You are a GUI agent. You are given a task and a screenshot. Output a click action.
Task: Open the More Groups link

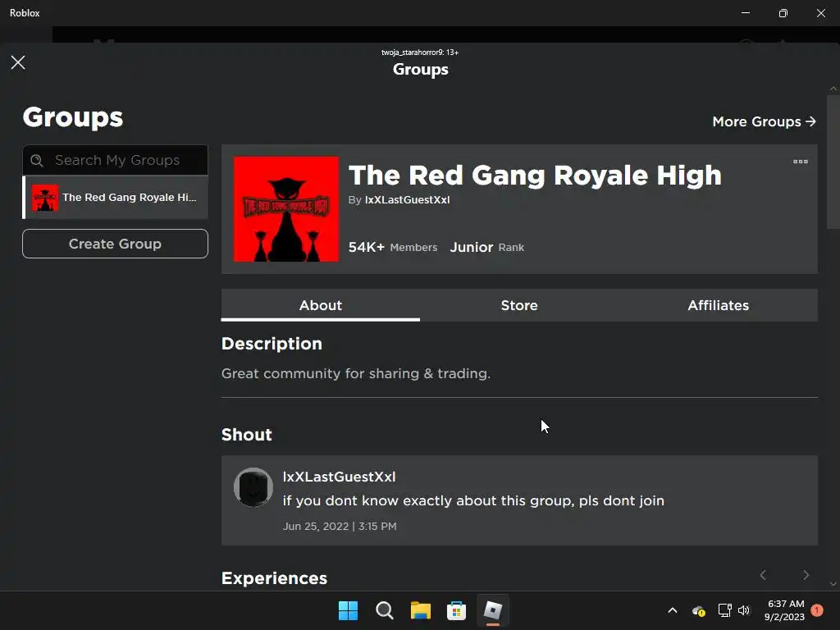point(764,121)
